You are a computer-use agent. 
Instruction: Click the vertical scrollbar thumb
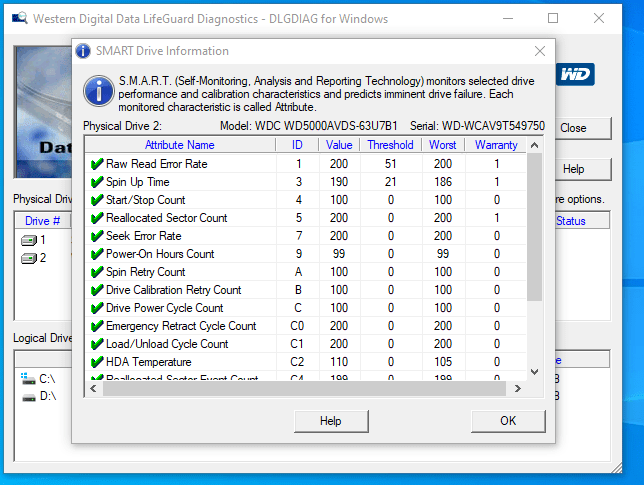534,227
